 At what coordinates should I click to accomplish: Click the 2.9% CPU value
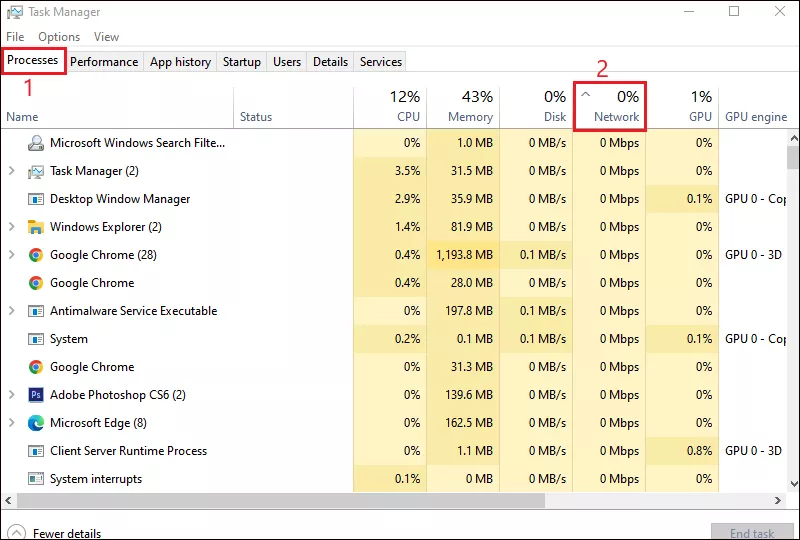click(x=407, y=199)
